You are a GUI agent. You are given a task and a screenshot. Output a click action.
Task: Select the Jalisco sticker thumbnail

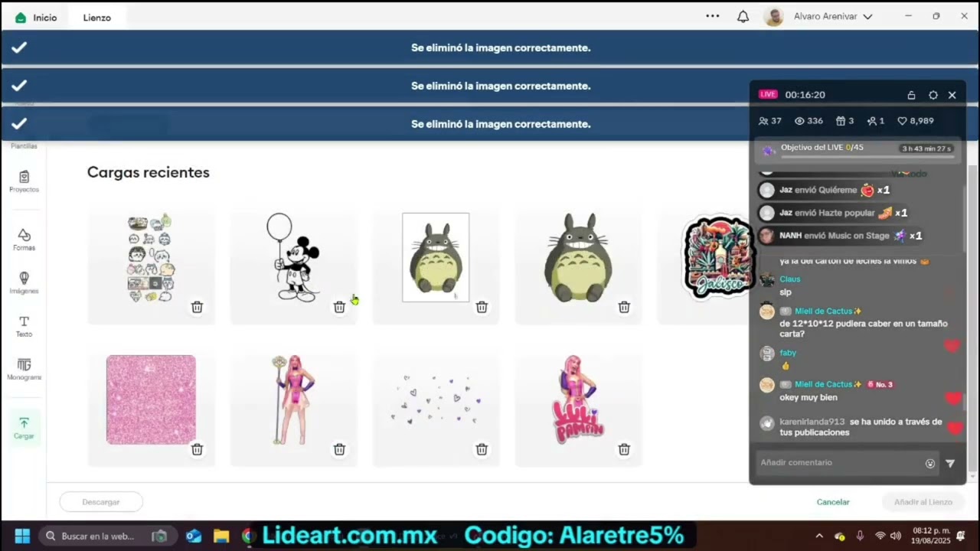(x=717, y=258)
